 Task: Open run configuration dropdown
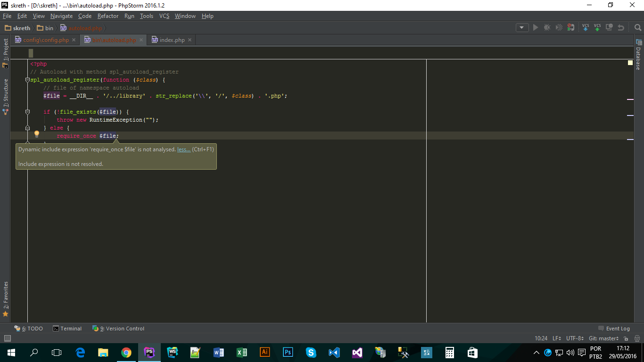522,28
